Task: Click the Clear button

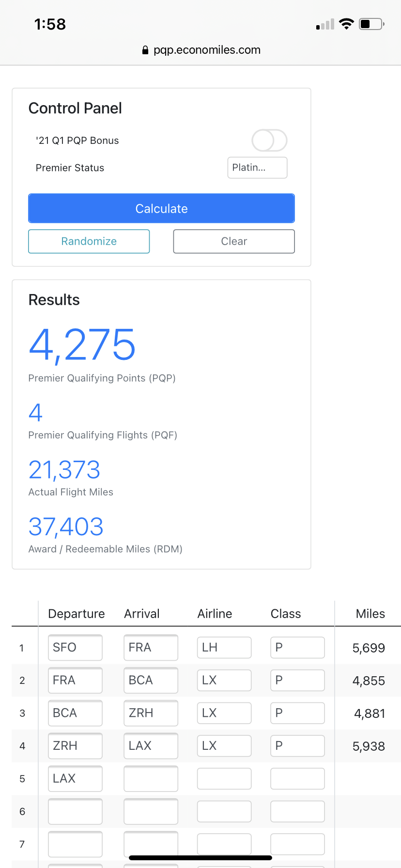Action: 234,241
